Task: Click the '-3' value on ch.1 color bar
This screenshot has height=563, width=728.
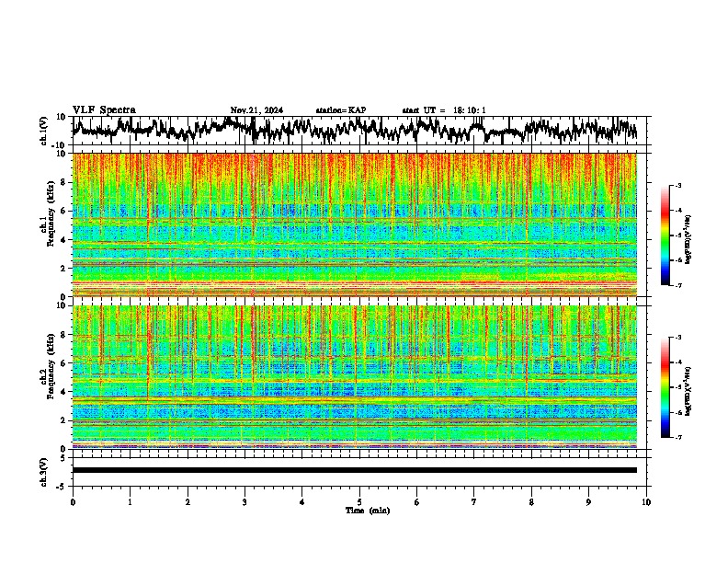Action: pyautogui.click(x=677, y=185)
